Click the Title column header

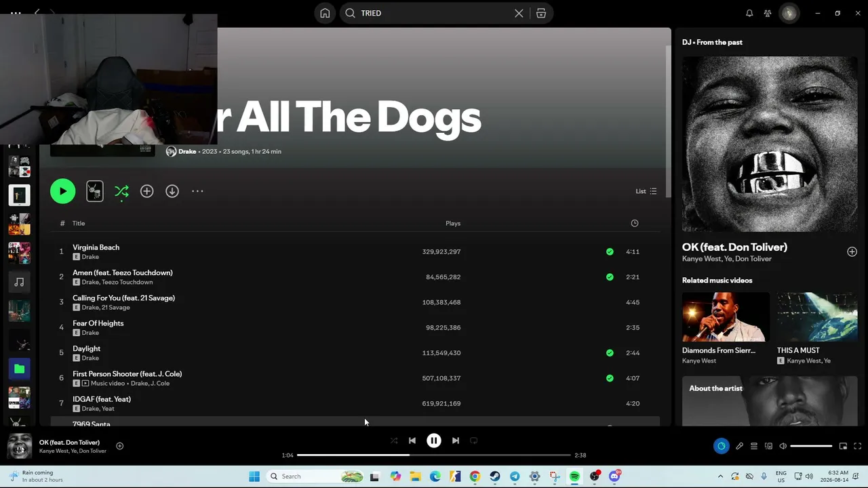pos(79,223)
